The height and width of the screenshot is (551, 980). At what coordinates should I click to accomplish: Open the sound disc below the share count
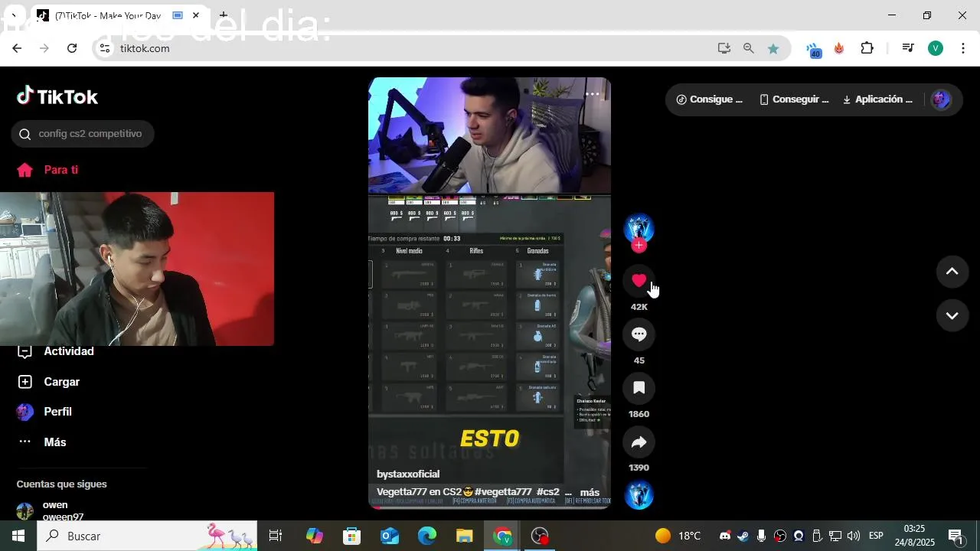(x=639, y=495)
